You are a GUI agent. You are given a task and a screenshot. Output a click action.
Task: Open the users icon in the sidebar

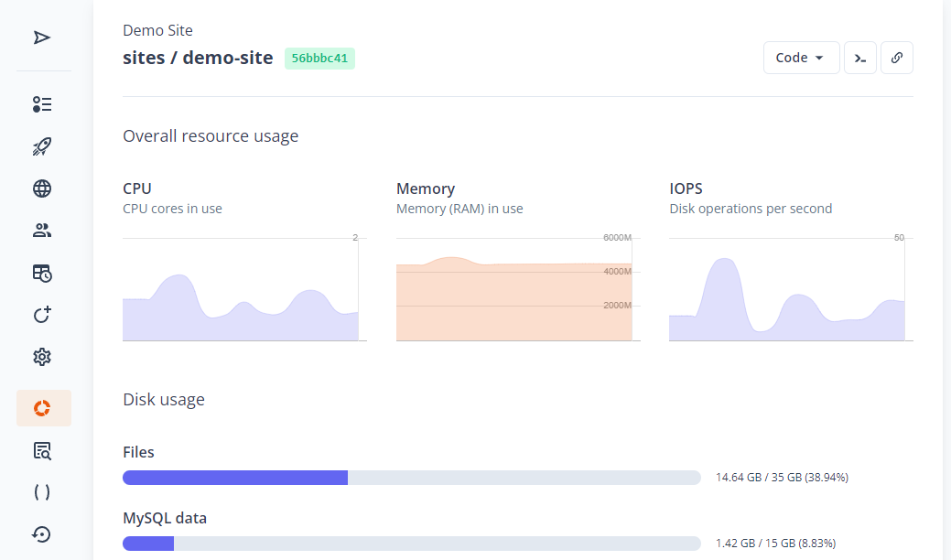click(x=42, y=231)
